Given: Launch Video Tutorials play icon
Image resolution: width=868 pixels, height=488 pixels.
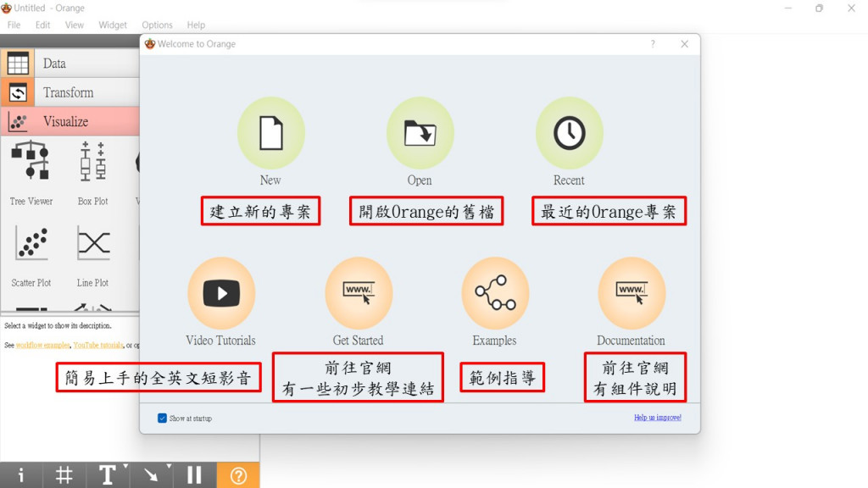Looking at the screenshot, I should click(x=221, y=292).
